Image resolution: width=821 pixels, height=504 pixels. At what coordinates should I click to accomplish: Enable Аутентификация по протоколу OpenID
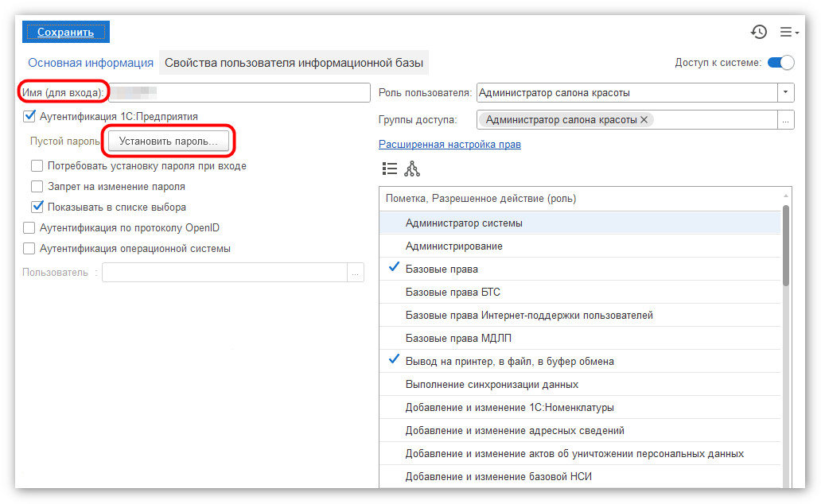click(29, 227)
